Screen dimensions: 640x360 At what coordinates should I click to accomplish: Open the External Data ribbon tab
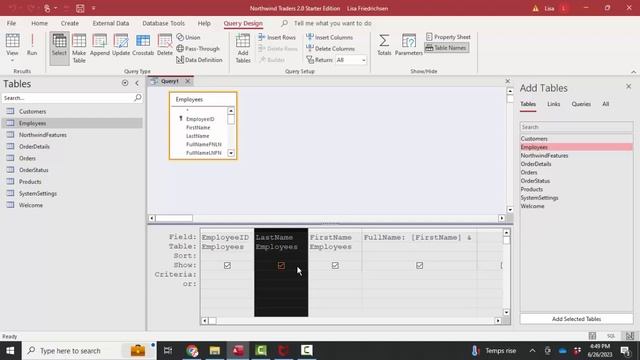(111, 23)
